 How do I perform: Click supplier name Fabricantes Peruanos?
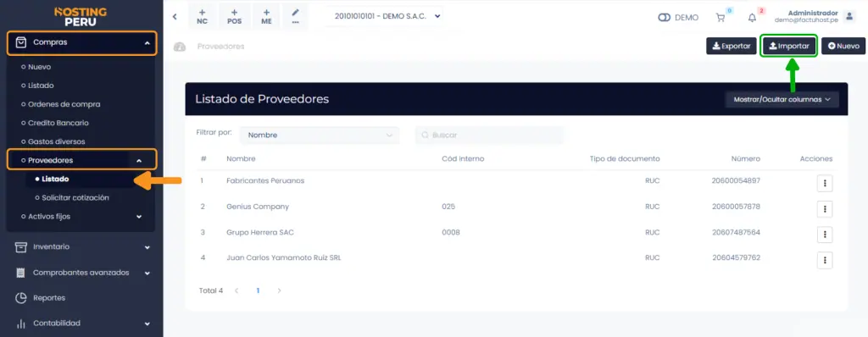pyautogui.click(x=265, y=181)
